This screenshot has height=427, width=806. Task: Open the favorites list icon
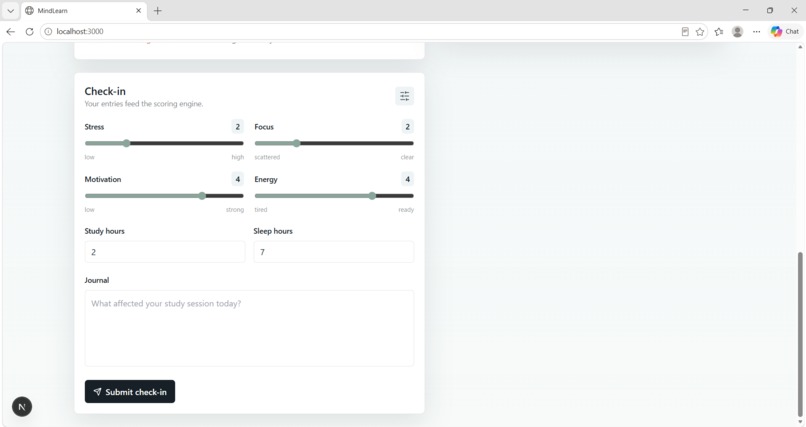click(x=719, y=31)
